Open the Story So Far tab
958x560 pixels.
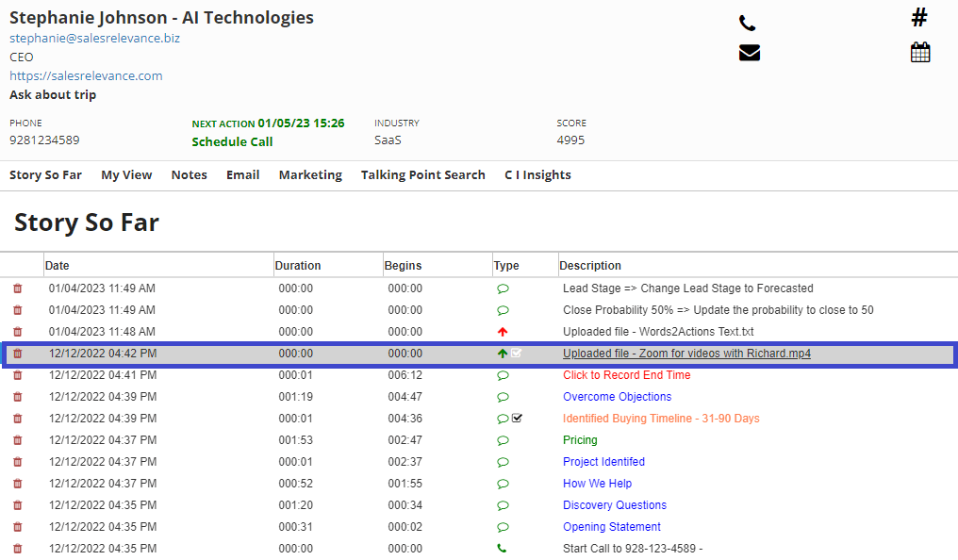click(46, 175)
